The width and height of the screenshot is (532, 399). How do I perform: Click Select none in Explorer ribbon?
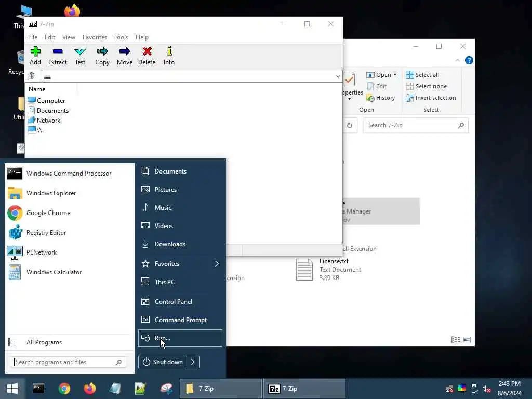click(x=427, y=86)
